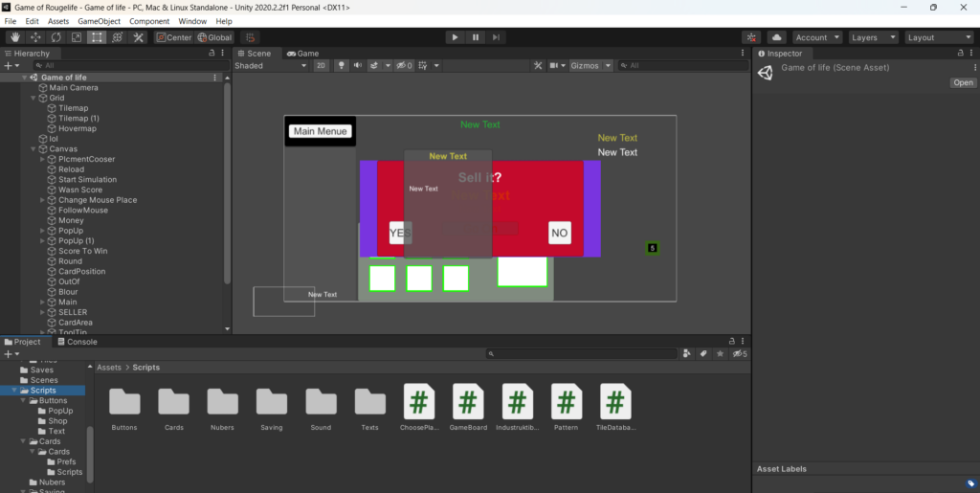
Task: Open the Layers dropdown
Action: (x=873, y=37)
